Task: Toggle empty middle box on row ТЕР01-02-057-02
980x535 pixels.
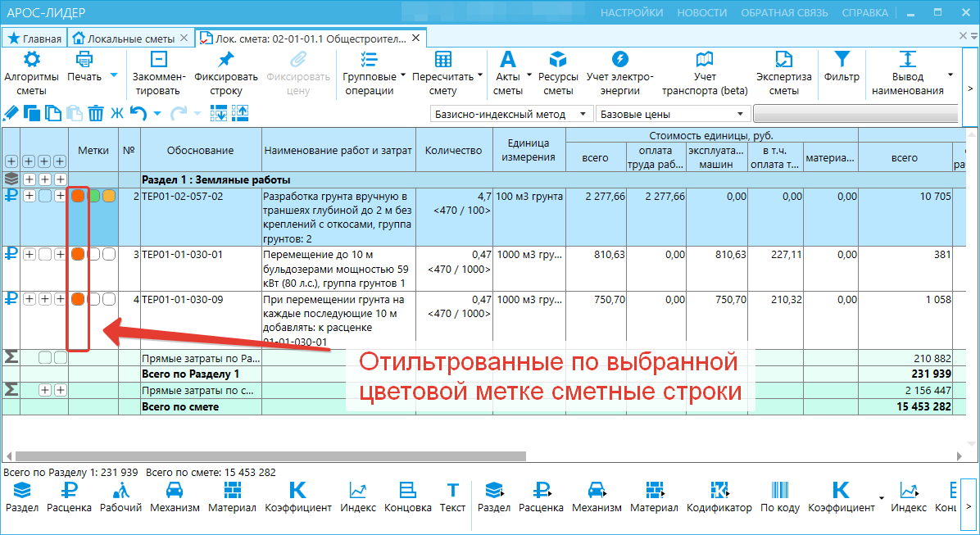Action: click(x=45, y=197)
